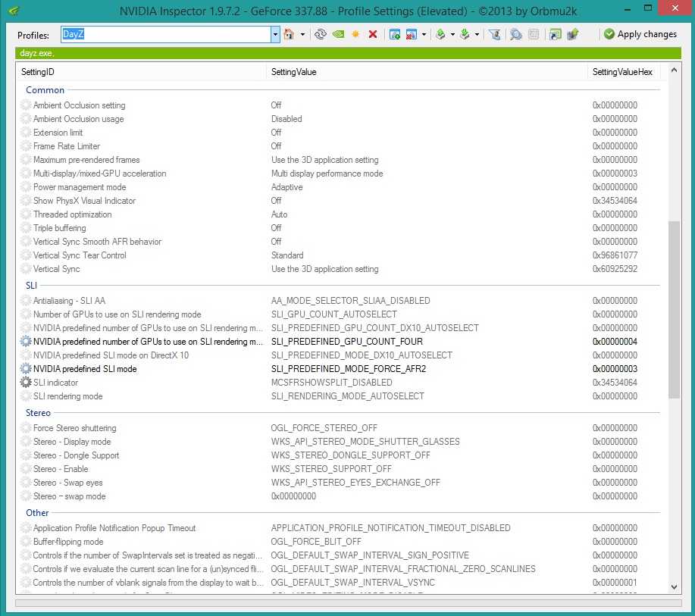This screenshot has width=695, height=616.
Task: Click gear icon beside Vertical Sync
Action: click(x=26, y=269)
